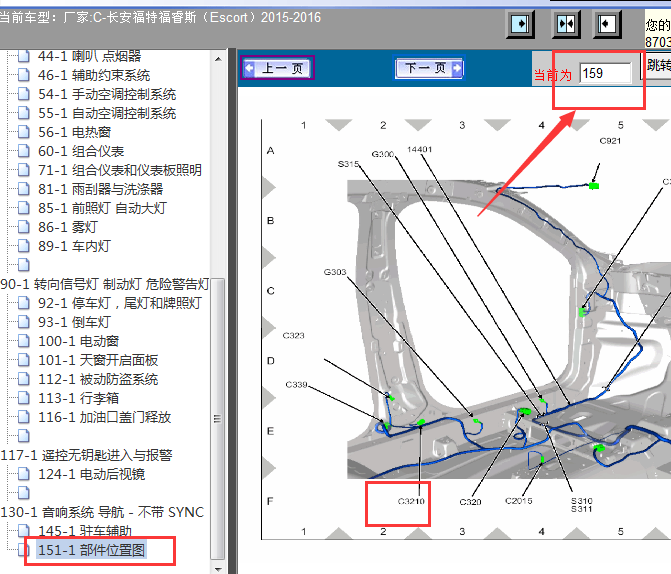The width and height of the screenshot is (671, 574).
Task: Click page icon beside 56-1 电热窗
Action: pyautogui.click(x=24, y=132)
